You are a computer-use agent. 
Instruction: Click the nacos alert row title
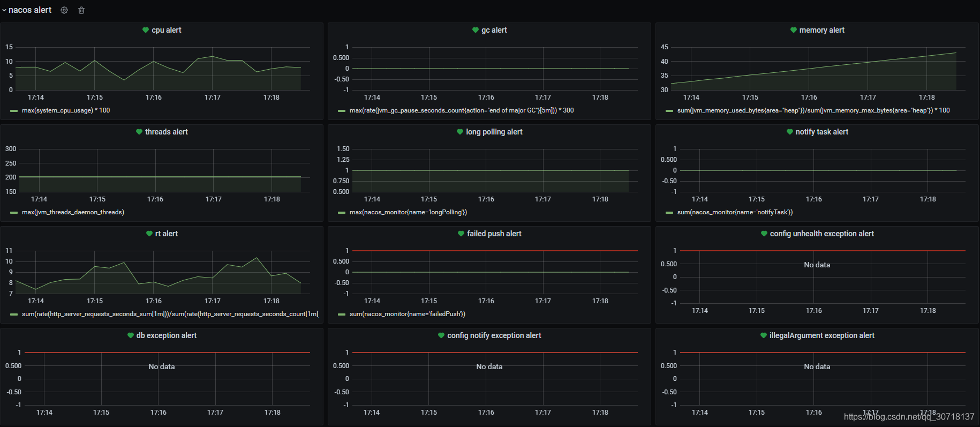tap(30, 10)
